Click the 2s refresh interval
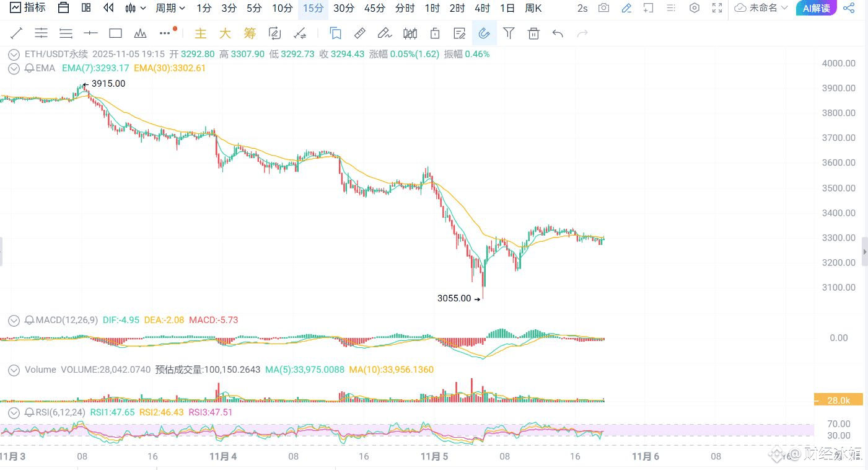This screenshot has height=470, width=868. click(582, 8)
